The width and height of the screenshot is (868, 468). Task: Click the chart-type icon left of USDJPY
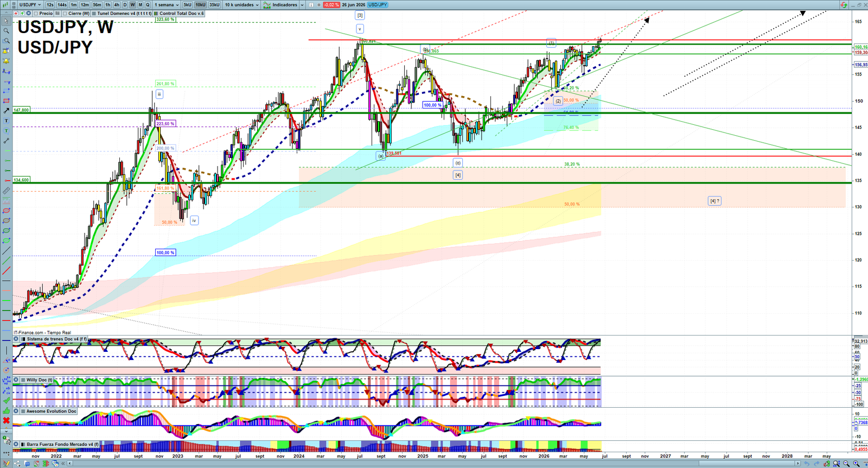point(5,5)
